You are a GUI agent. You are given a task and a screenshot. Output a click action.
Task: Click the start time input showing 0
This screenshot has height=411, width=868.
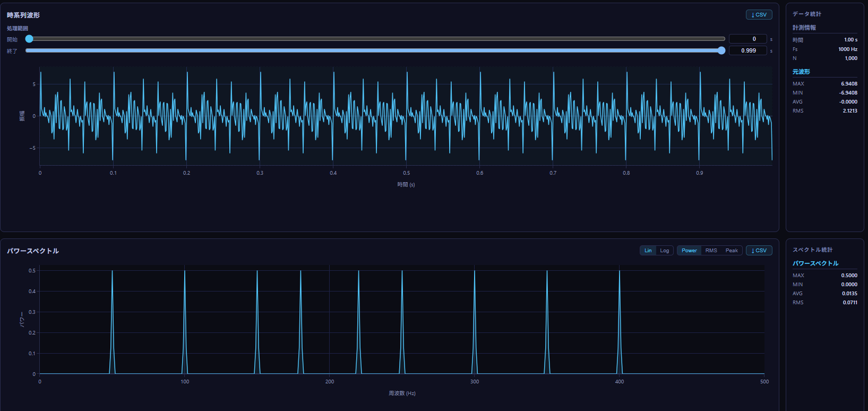[748, 39]
